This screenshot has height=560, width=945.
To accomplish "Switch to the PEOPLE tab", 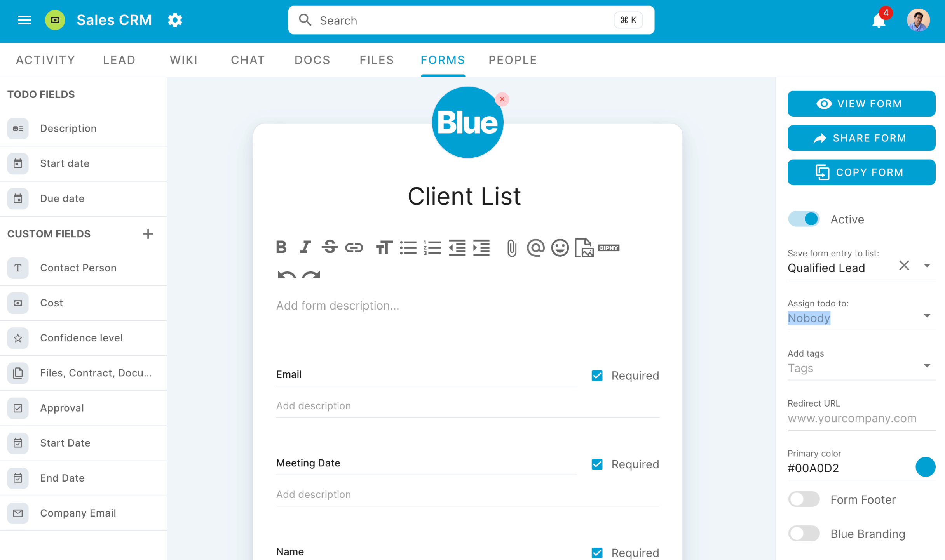I will click(x=513, y=60).
